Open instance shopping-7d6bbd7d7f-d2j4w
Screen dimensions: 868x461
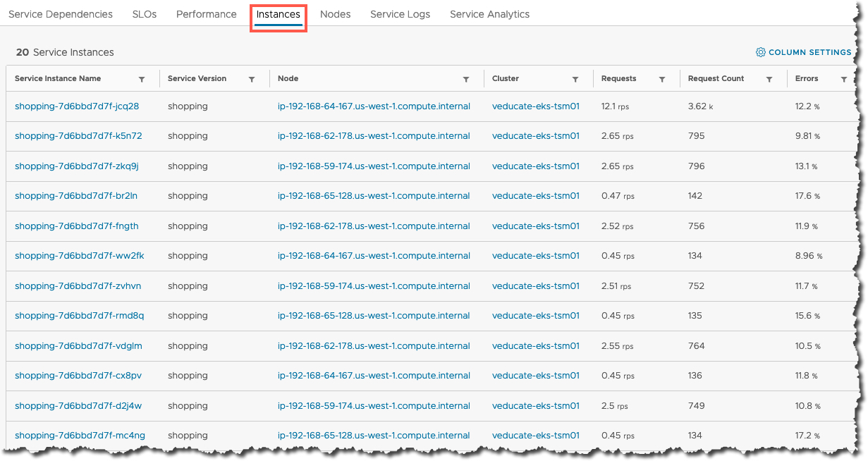(x=78, y=406)
